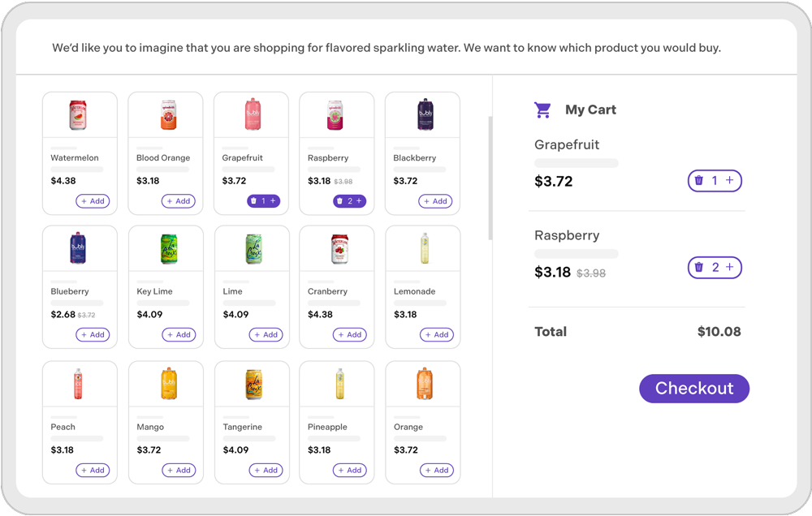Select the Peach bottle image

pos(79,385)
